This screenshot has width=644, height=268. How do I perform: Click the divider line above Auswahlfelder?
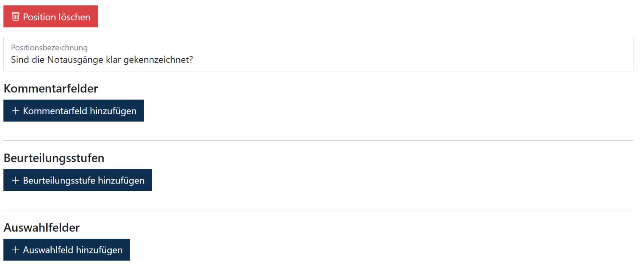coord(318,210)
